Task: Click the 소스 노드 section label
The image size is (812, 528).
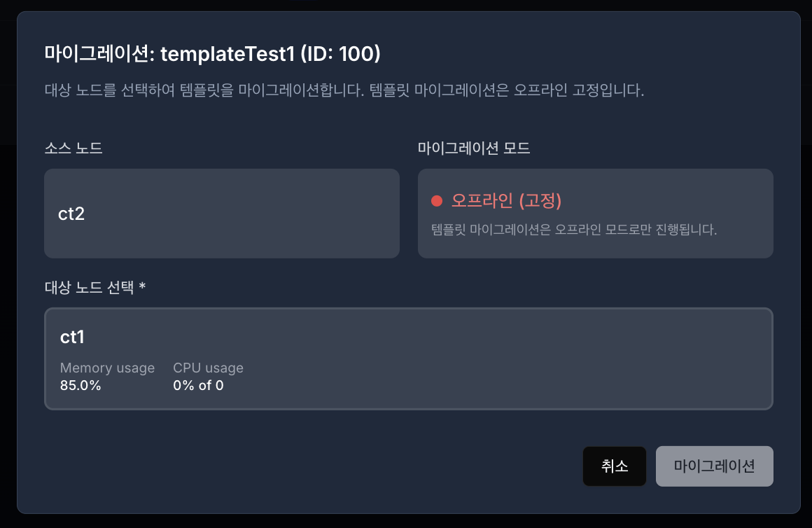Action: click(73, 148)
